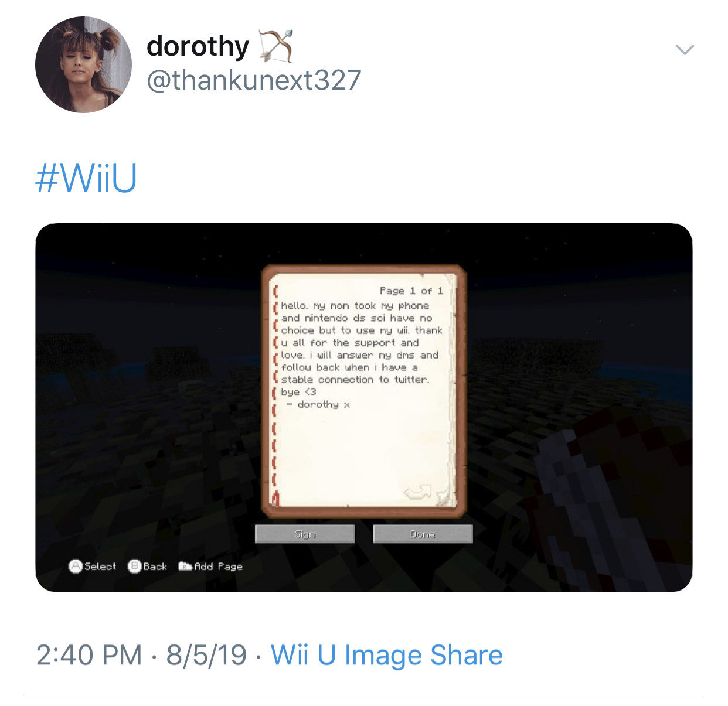Open dorothy's profile avatar photo
The height and width of the screenshot is (706, 728).
tap(83, 64)
